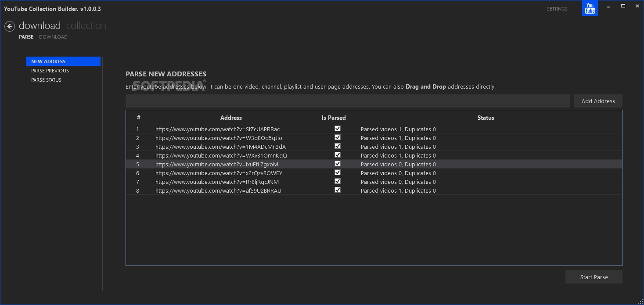The height and width of the screenshot is (305, 644).
Task: Toggle Is Parsed checkbox for af59U2BRRAU row
Action: [337, 190]
